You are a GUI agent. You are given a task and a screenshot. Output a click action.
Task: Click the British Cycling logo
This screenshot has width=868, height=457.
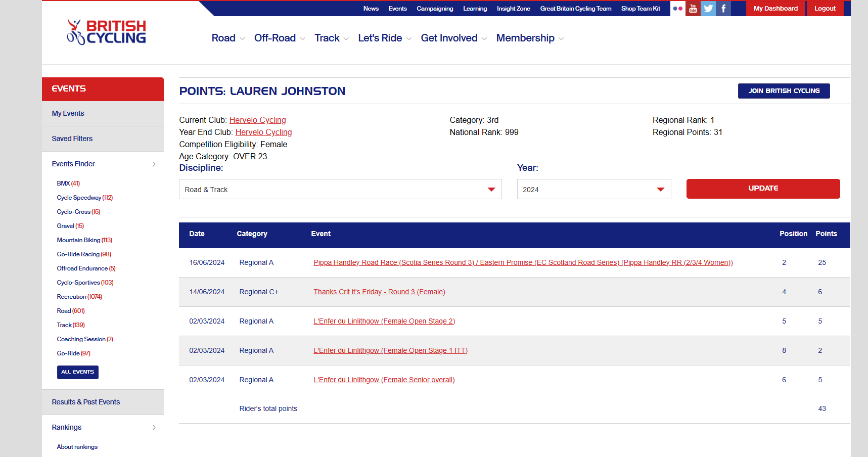click(x=106, y=32)
